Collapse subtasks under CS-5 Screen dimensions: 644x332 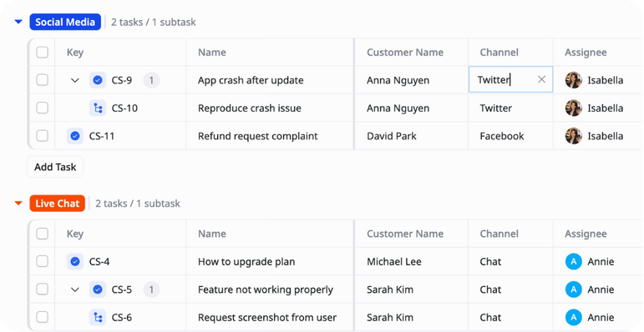click(x=74, y=289)
